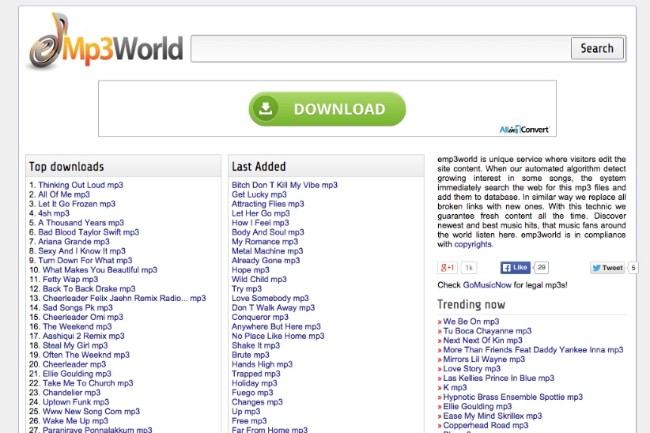The width and height of the screenshot is (650, 433).
Task: Open Next Next Of Kin mp3
Action: click(483, 340)
